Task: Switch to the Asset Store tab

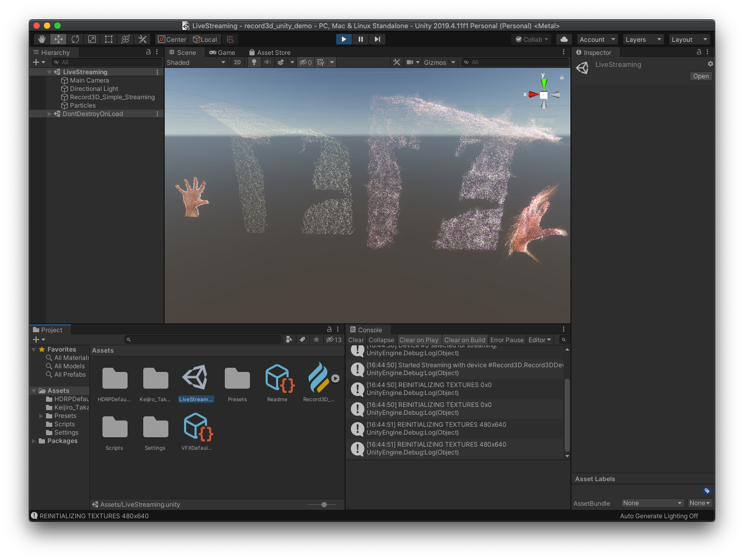Action: point(270,52)
